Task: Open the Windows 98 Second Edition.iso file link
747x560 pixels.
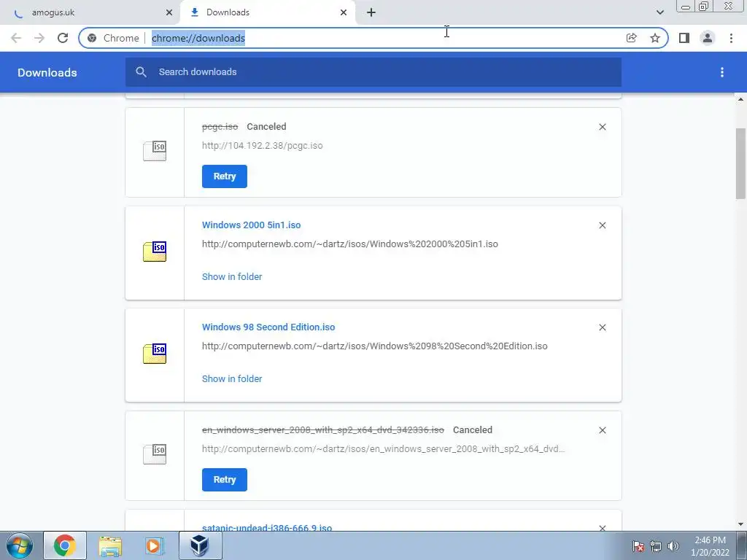Action: click(x=268, y=327)
